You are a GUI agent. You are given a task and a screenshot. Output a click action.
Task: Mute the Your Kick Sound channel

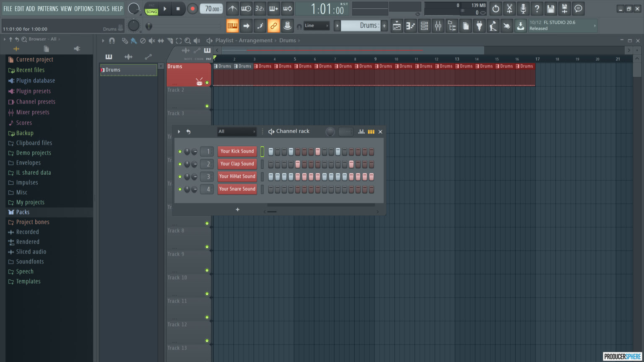click(x=181, y=151)
